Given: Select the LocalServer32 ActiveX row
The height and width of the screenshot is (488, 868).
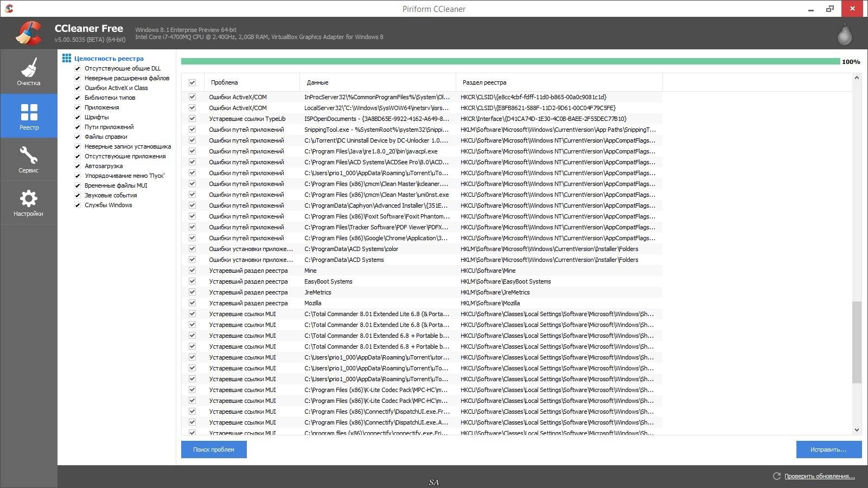Looking at the screenshot, I should point(422,108).
